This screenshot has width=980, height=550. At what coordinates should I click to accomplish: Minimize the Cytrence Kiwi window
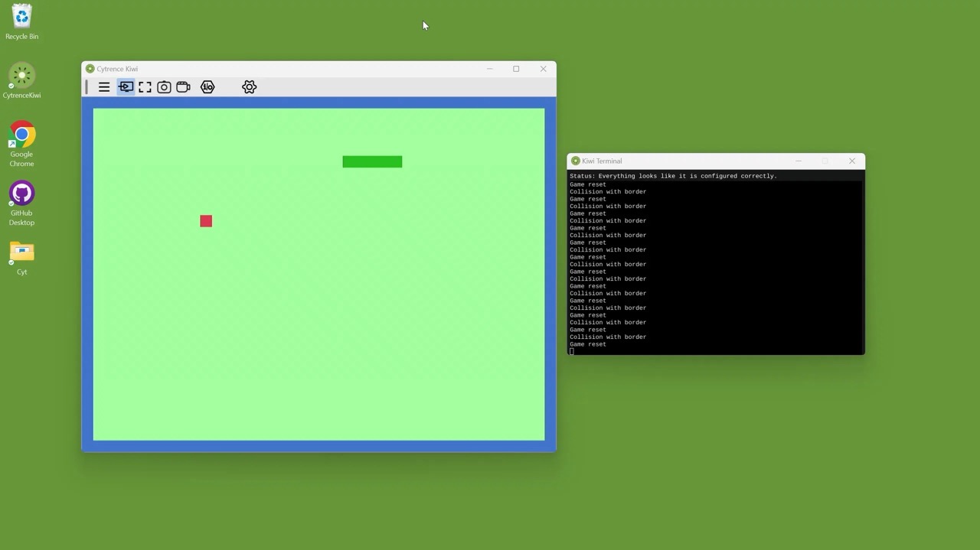click(489, 69)
